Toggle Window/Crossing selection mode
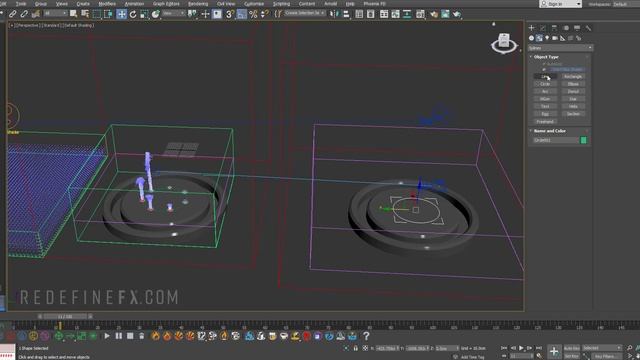640x360 pixels. click(x=108, y=14)
